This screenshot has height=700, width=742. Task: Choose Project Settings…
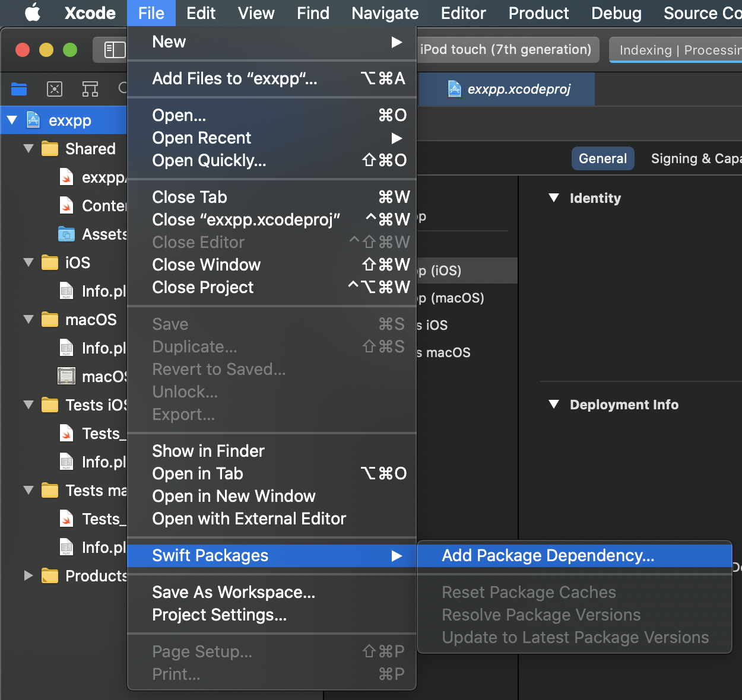(x=272, y=615)
